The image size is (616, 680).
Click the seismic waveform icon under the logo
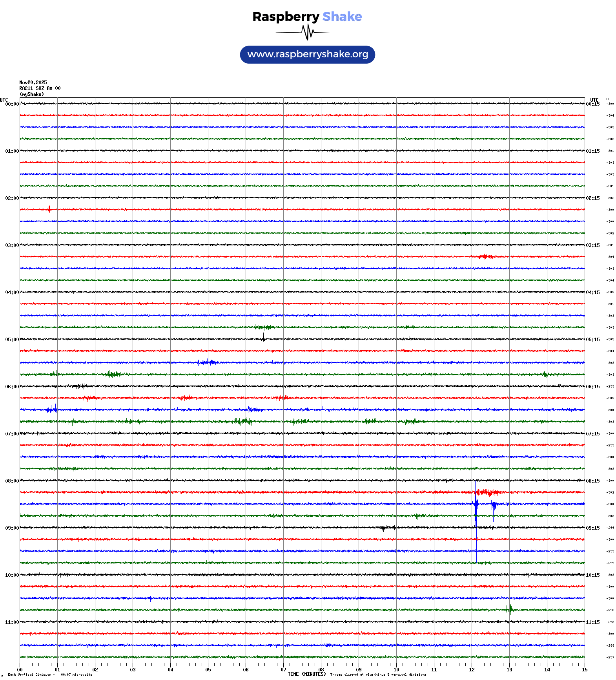pyautogui.click(x=307, y=32)
